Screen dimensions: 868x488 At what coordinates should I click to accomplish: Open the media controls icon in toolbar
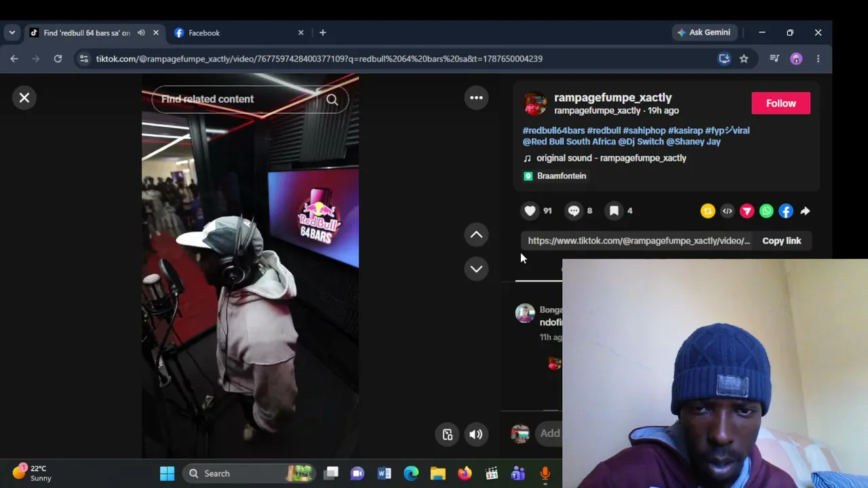pos(774,59)
